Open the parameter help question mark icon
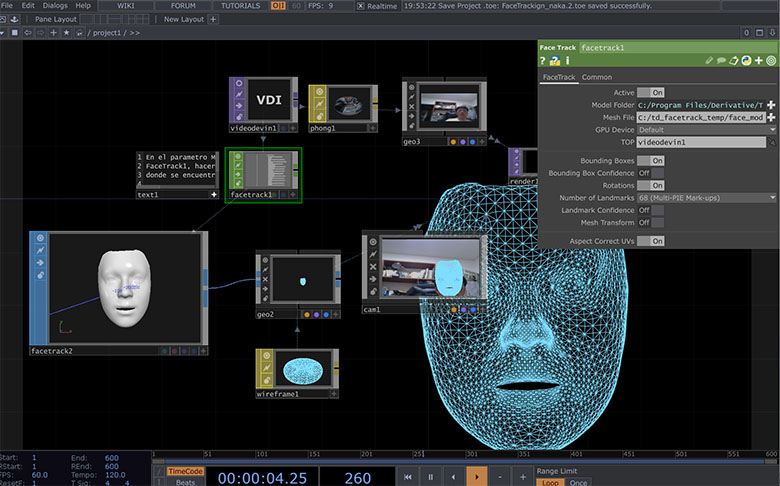Screen dimensions: 780x486 (x=543, y=61)
